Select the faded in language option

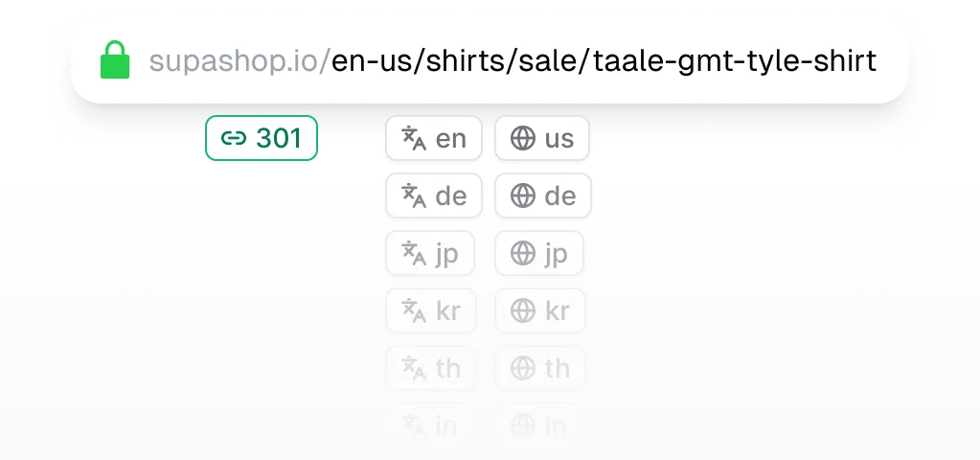pyautogui.click(x=431, y=423)
